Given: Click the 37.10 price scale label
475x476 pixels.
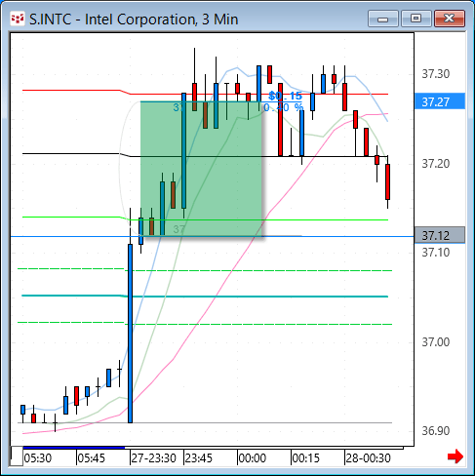Looking at the screenshot, I should coord(435,253).
